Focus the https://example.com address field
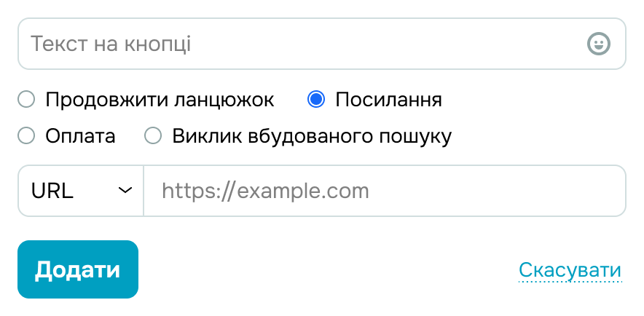This screenshot has width=644, height=316. (x=385, y=191)
